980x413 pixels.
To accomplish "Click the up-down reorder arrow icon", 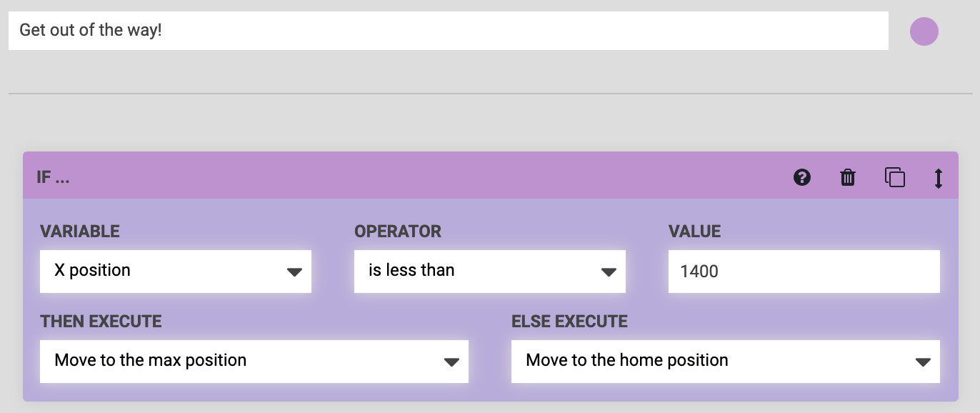I will 939,177.
